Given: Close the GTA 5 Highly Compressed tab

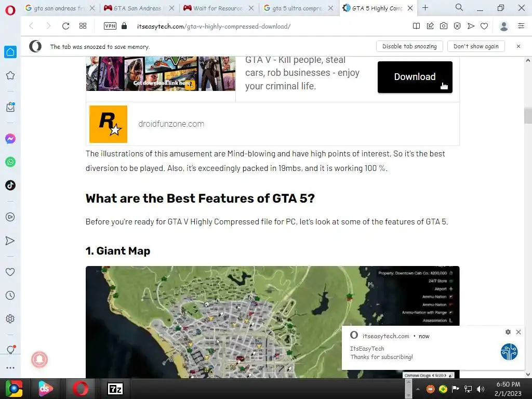Looking at the screenshot, I should coord(410,8).
